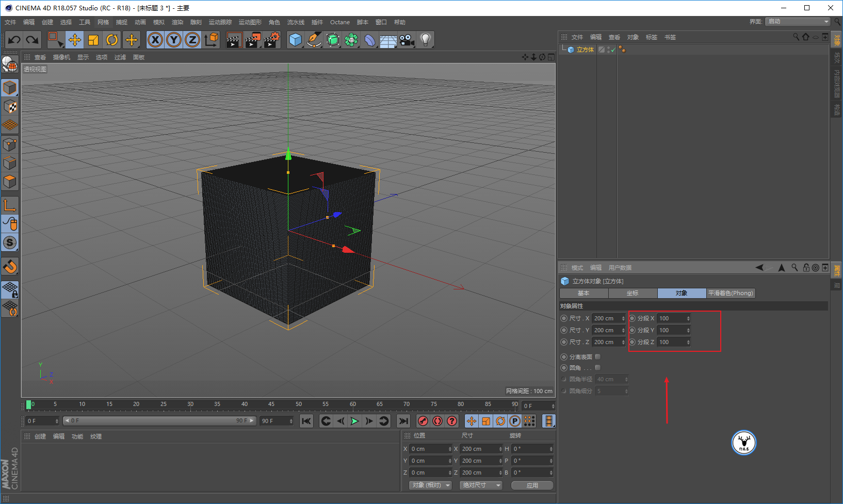Click the timeline scrub bar slider
Screen dimensions: 843x504
tap(159, 421)
